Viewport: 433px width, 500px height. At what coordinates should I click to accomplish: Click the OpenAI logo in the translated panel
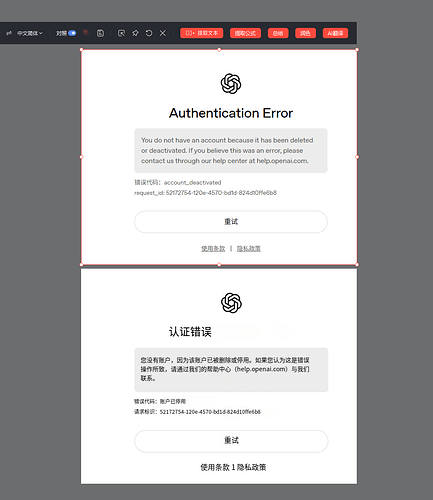coord(231,303)
